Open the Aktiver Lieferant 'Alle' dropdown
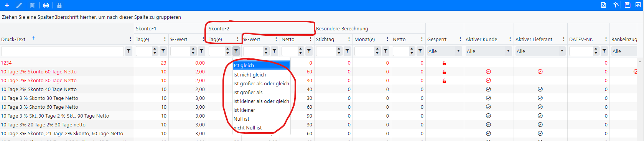 (x=540, y=51)
